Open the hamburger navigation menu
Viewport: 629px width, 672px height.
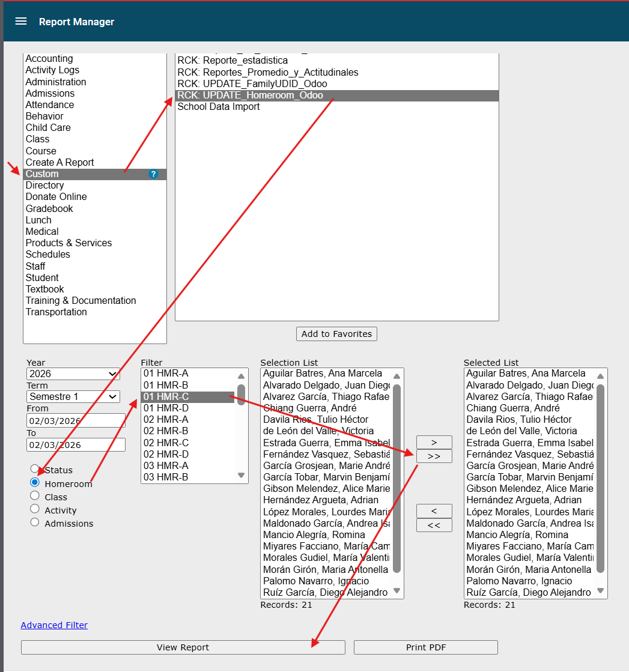pos(21,22)
